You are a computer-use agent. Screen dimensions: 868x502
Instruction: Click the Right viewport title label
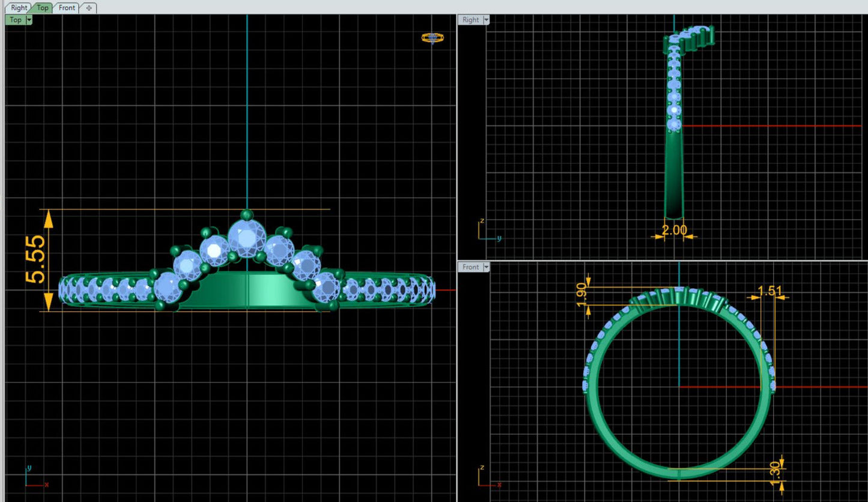point(470,20)
